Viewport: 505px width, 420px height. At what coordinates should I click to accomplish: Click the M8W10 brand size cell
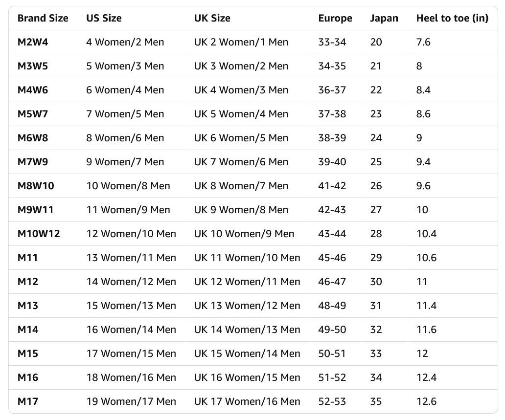tap(36, 186)
